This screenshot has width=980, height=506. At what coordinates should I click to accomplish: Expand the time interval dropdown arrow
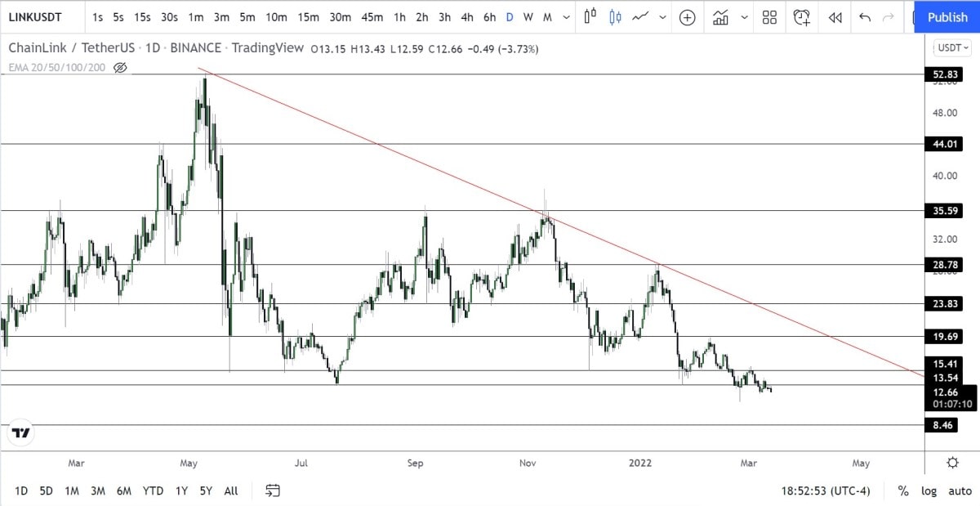pyautogui.click(x=564, y=17)
